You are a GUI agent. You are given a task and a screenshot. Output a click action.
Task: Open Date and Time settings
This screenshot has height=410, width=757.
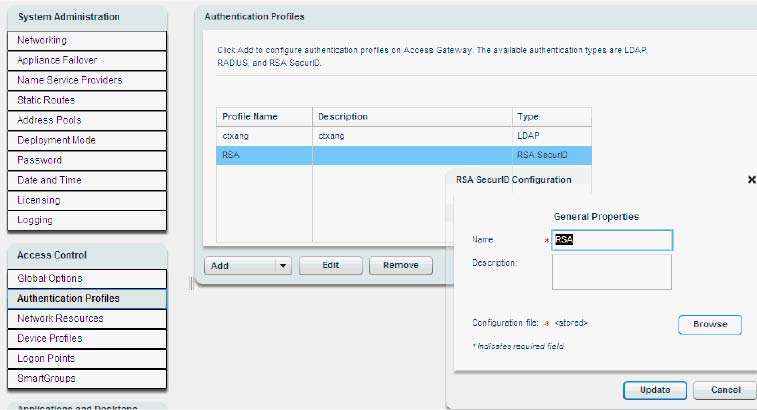[87, 180]
